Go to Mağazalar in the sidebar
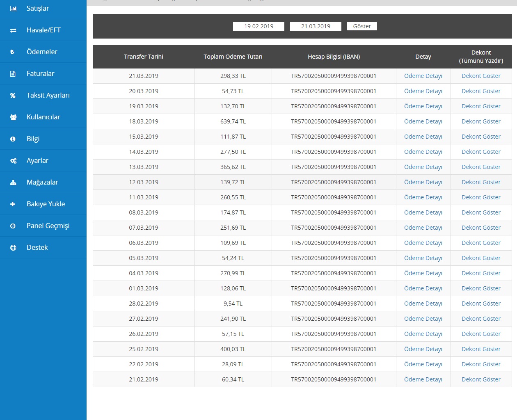 (43, 183)
